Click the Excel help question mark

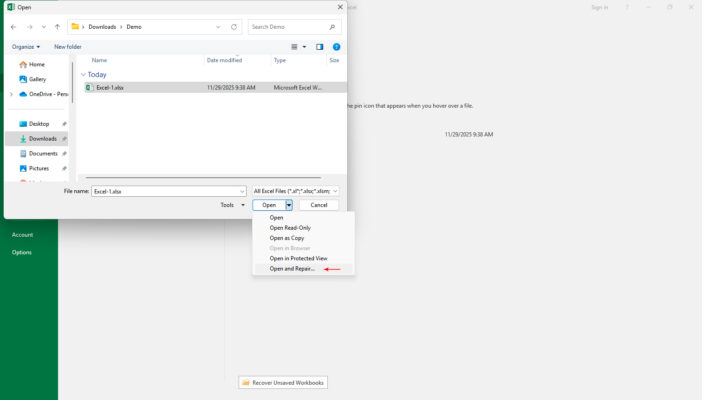[627, 7]
